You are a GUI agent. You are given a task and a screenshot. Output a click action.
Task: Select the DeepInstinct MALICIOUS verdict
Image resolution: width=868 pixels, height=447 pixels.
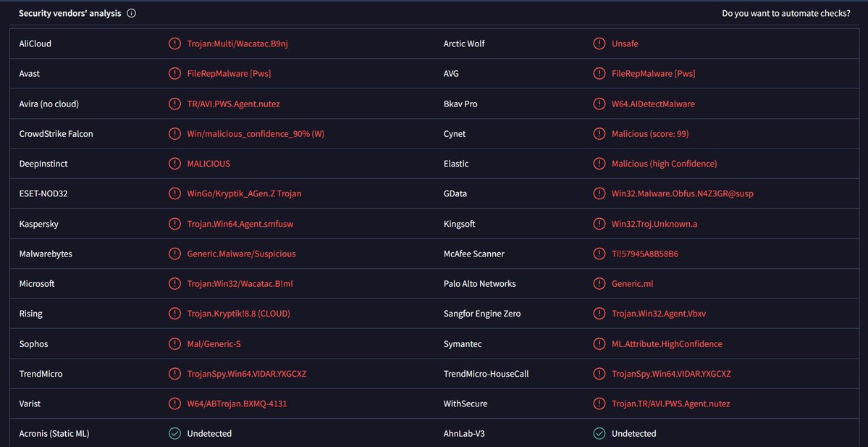[208, 164]
